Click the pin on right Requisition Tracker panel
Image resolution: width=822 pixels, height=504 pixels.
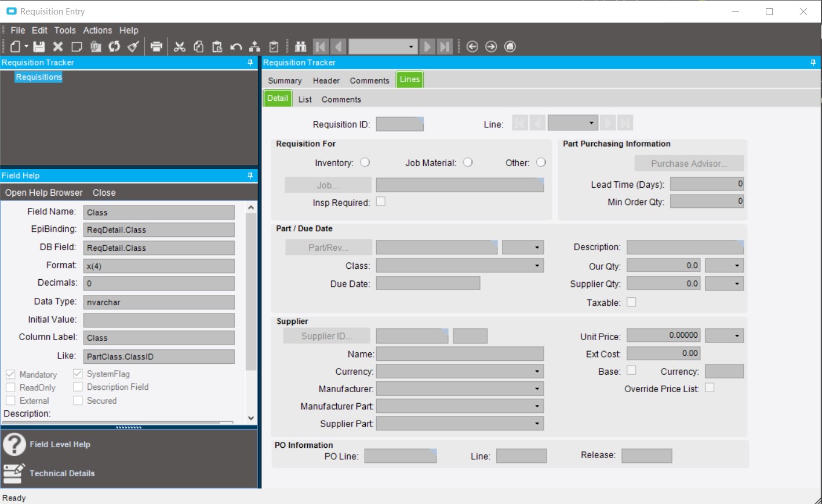(x=813, y=63)
